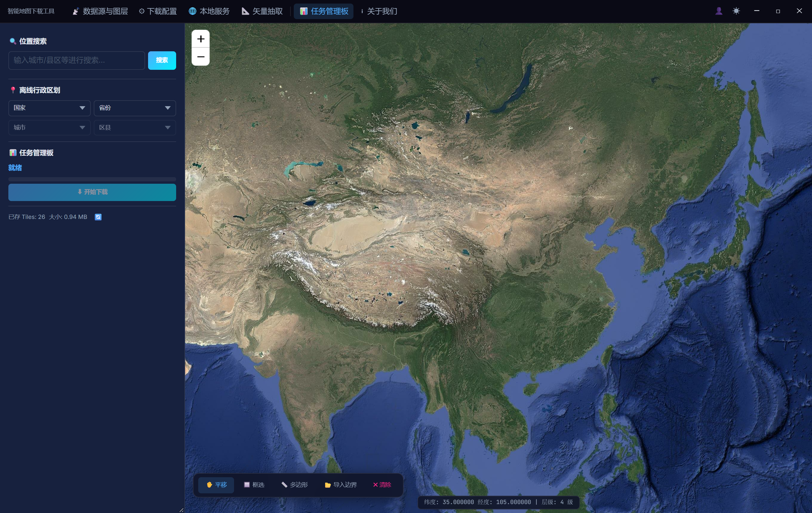Click the sidebar resize grip at bottom corner
Screen dimensions: 812x513
click(x=181, y=510)
